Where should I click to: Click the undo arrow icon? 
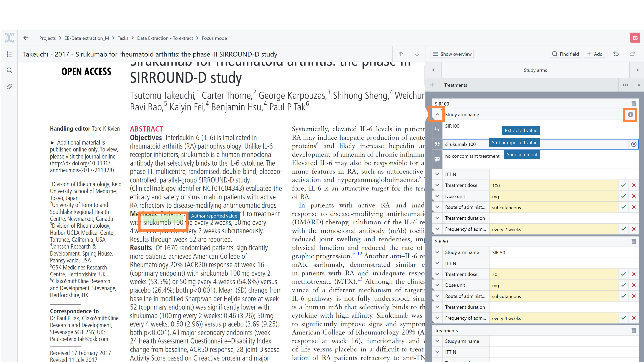point(616,54)
